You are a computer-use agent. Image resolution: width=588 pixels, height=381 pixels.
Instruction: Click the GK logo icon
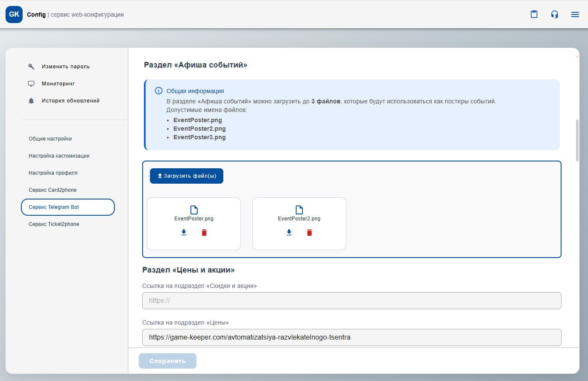[x=14, y=15]
